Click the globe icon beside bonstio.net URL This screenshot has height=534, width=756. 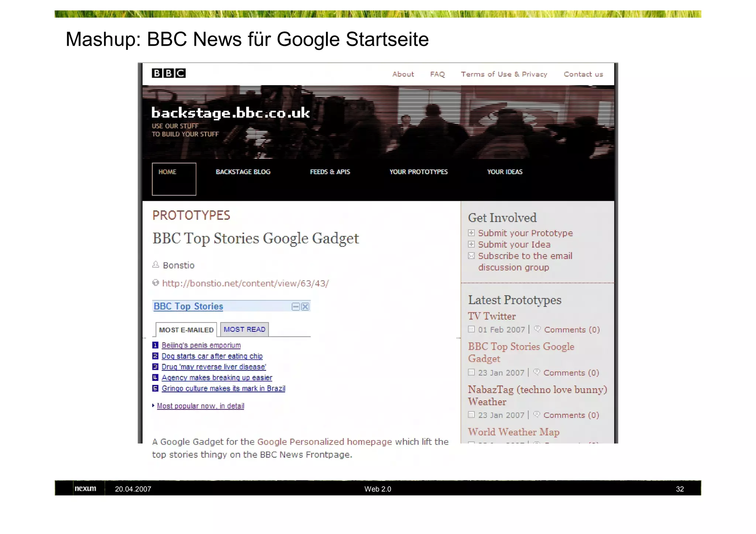pos(156,283)
